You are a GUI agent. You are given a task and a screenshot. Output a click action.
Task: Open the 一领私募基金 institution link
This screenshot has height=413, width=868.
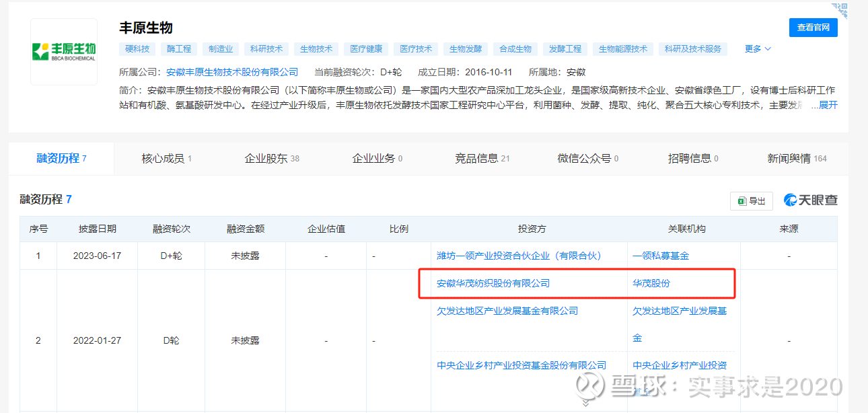coord(661,256)
